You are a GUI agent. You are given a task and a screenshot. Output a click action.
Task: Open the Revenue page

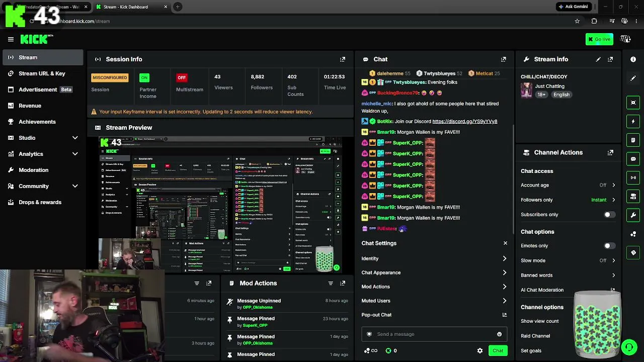(x=43, y=106)
